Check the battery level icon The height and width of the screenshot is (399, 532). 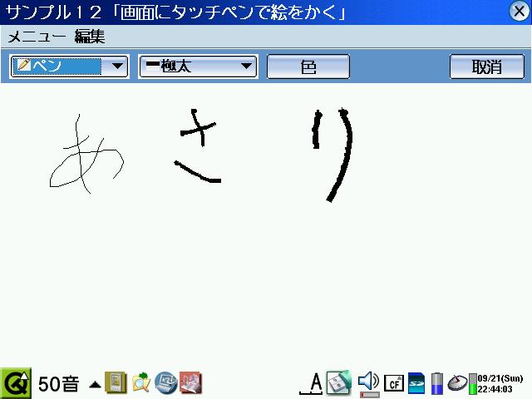(437, 383)
